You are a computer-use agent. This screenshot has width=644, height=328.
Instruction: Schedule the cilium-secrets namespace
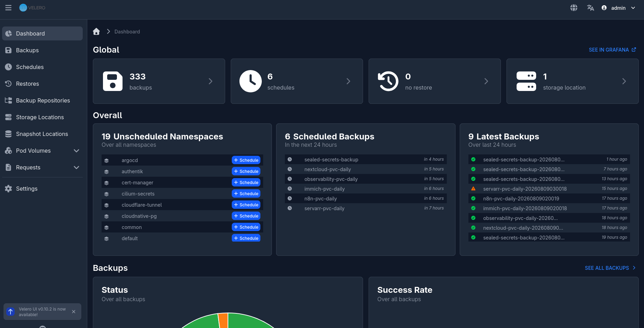(x=246, y=193)
